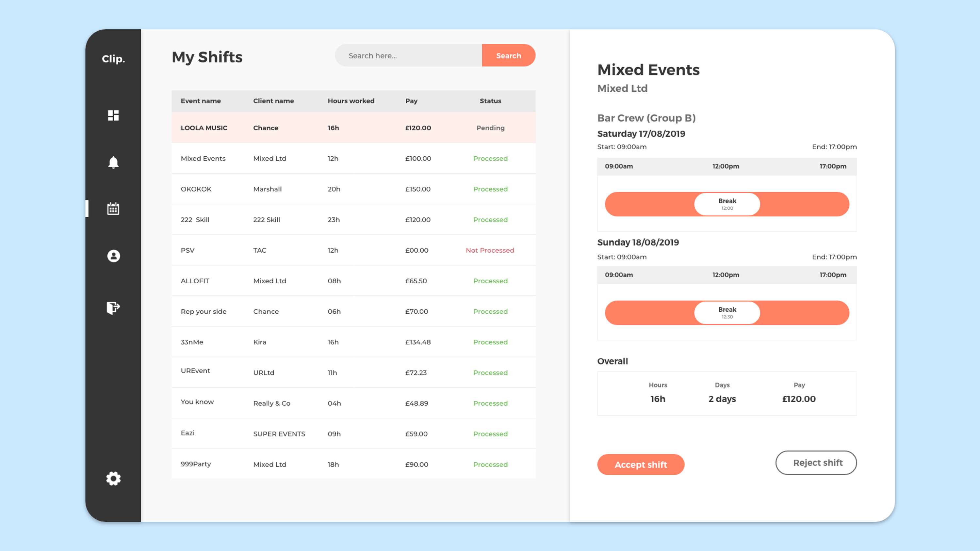The height and width of the screenshot is (551, 980).
Task: Click the Saturday Break 12:00 marker
Action: 727,204
